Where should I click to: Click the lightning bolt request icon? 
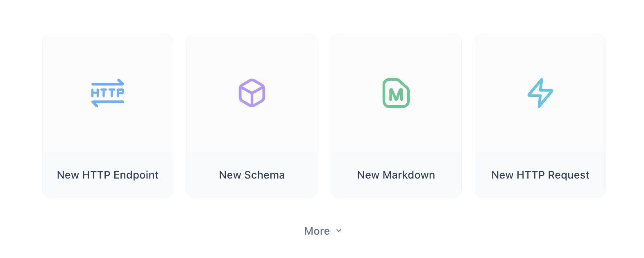(x=540, y=93)
